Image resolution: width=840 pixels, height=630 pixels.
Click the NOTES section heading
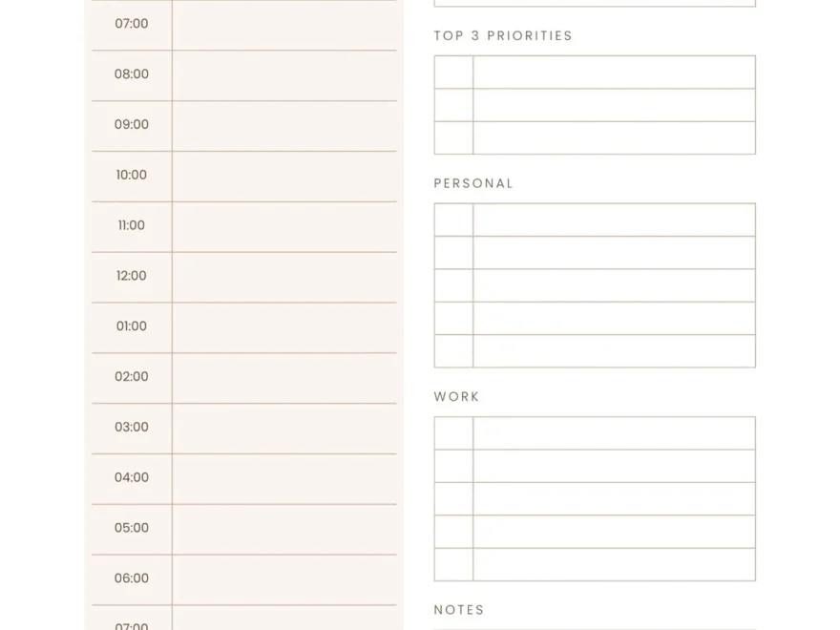(x=459, y=610)
